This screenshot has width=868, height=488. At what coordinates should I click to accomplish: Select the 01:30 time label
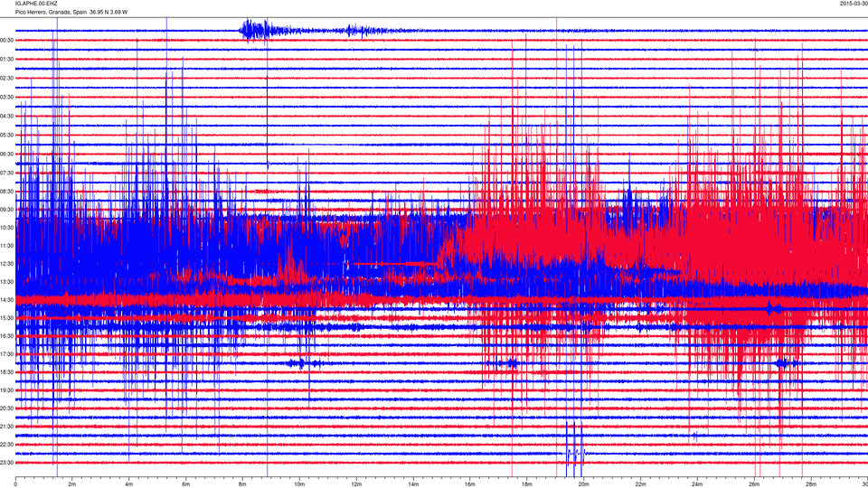(6, 60)
